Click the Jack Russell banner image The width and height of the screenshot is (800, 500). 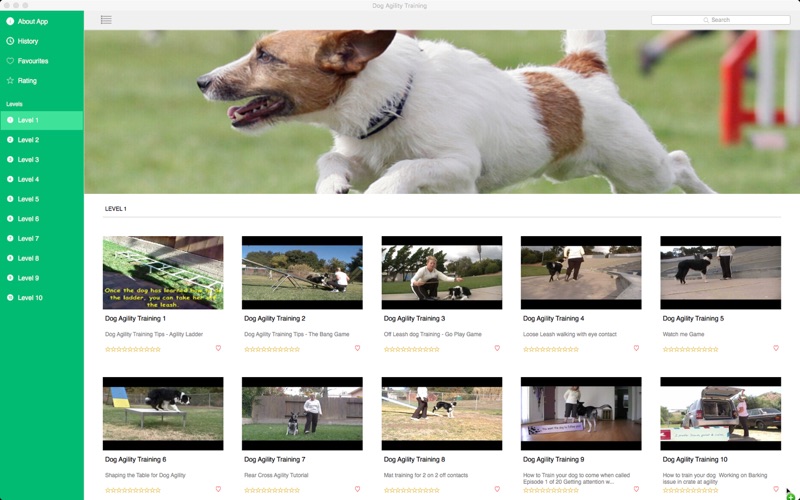[442, 112]
